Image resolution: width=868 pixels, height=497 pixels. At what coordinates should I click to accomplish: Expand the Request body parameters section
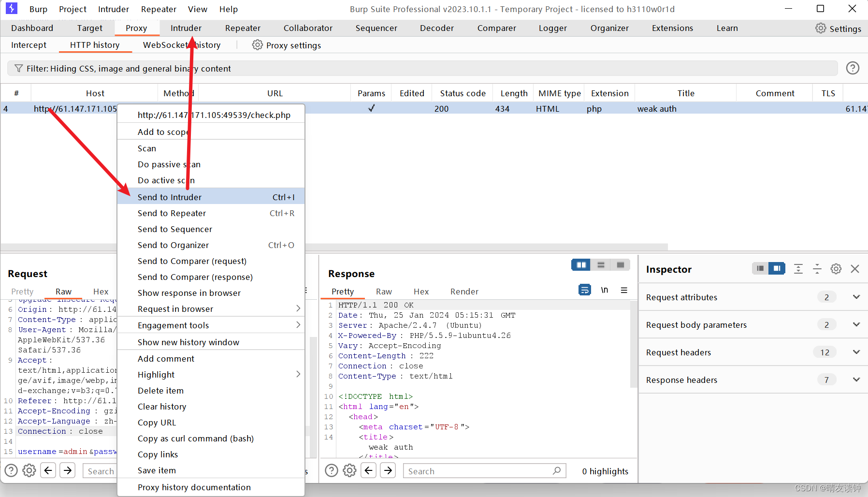click(857, 324)
